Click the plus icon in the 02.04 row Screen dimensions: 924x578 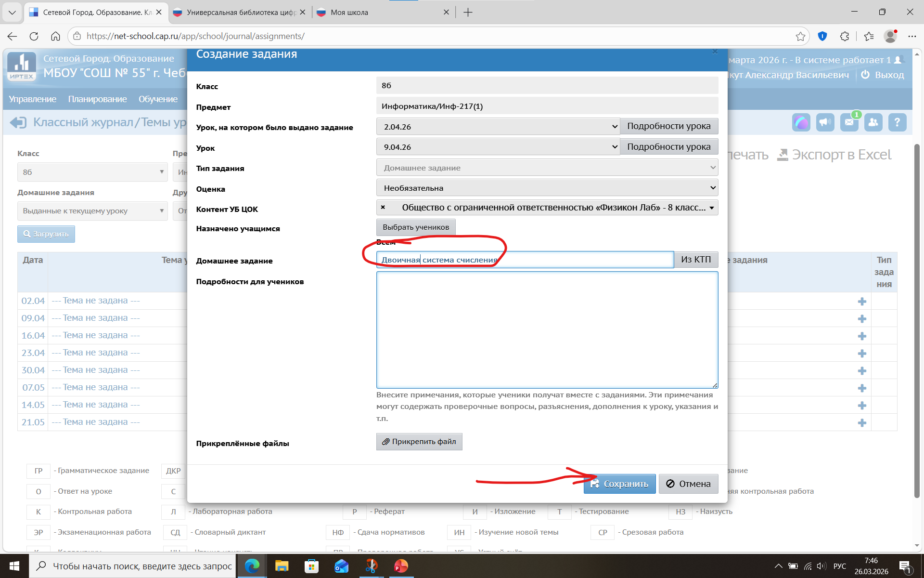click(x=862, y=302)
